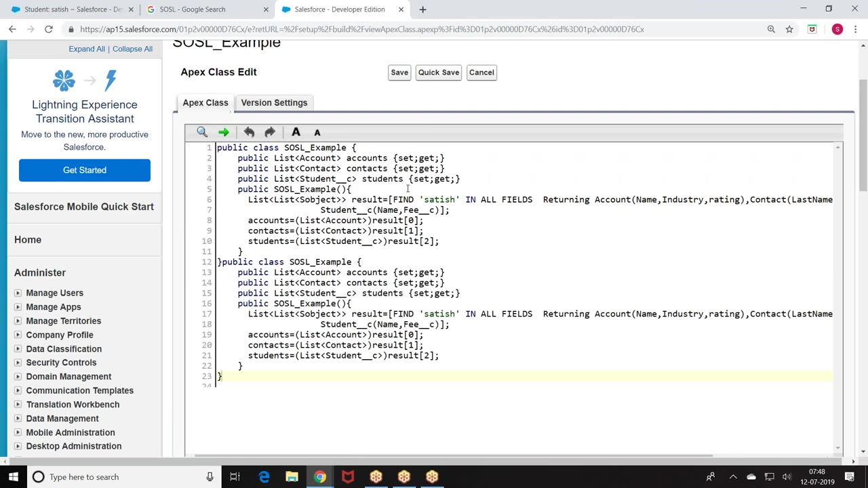The image size is (868, 488).
Task: Expand the arrow beside Manage Users
Action: 18,293
